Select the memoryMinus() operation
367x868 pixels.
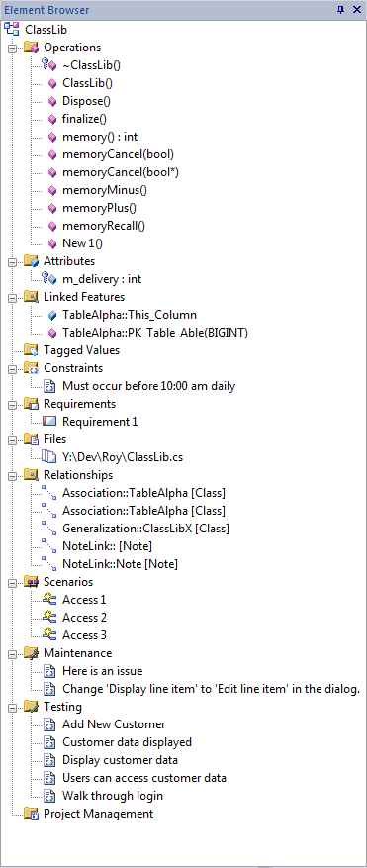click(x=105, y=190)
